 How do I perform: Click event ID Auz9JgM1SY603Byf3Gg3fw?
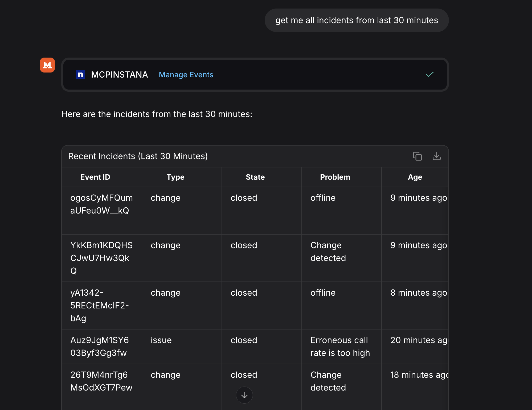pos(99,346)
